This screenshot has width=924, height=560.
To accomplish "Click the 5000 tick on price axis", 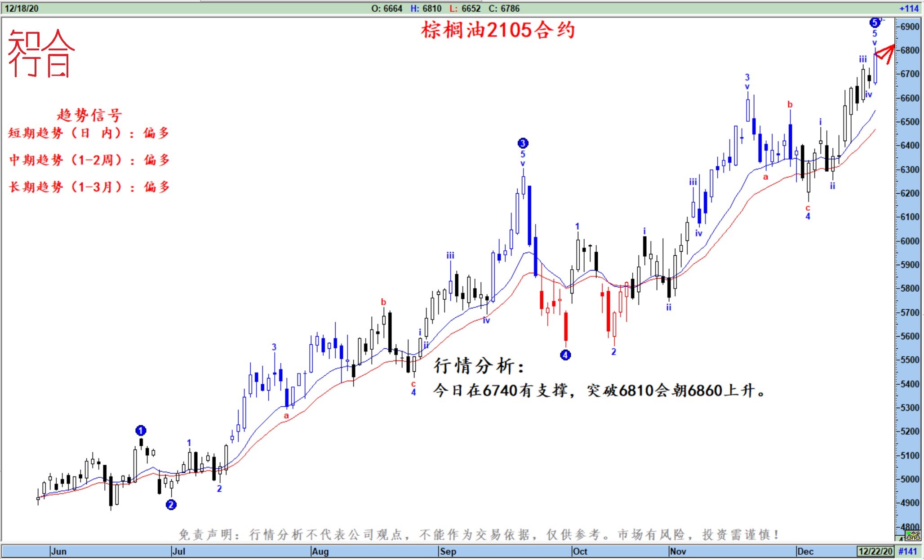I will pos(910,479).
